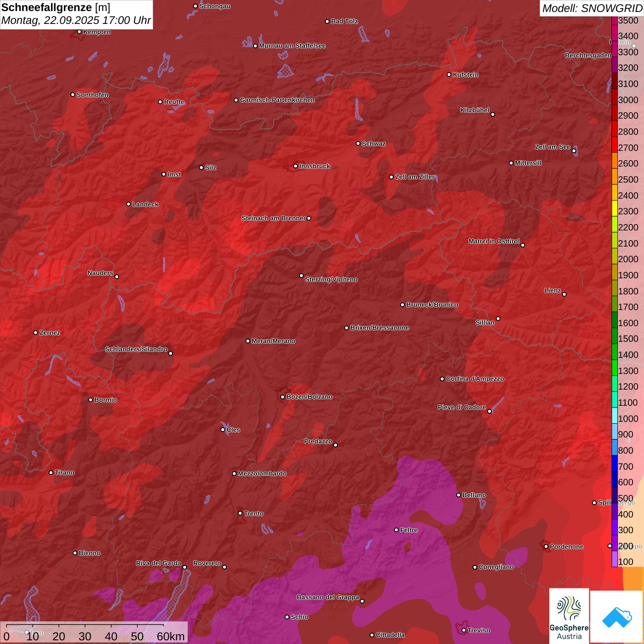Screen dimensions: 644x644
Task: Click the '2000' legend value
Action: [x=628, y=259]
